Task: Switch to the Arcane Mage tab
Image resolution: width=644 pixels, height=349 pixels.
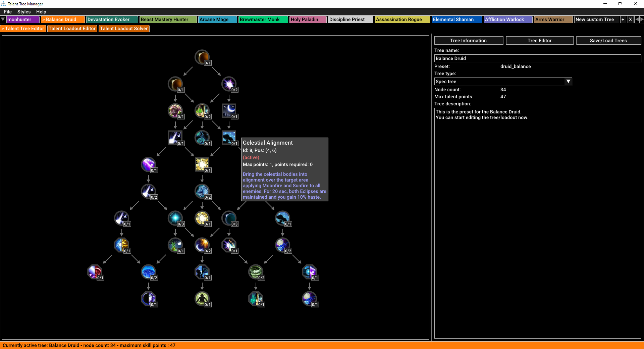Action: 218,19
